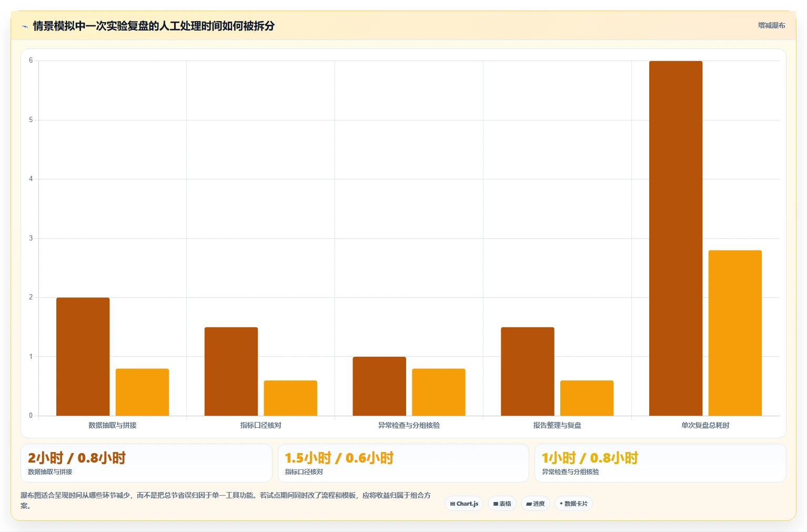Click the 指标口径核对 axis label
The height and width of the screenshot is (532, 807).
coord(261,425)
